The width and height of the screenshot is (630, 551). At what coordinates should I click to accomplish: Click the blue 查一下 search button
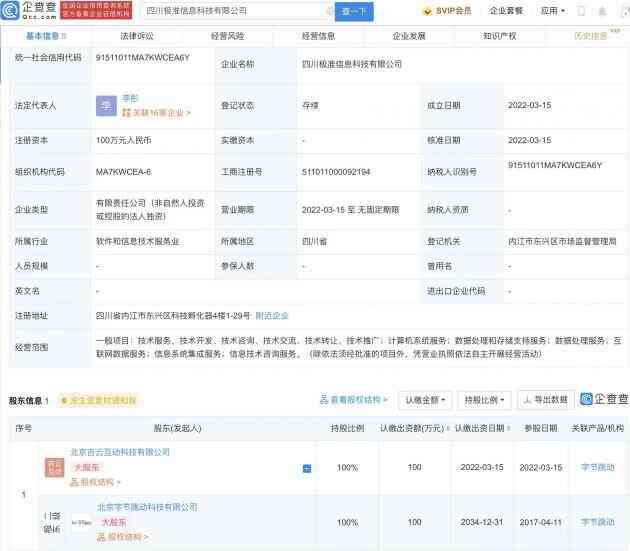354,11
